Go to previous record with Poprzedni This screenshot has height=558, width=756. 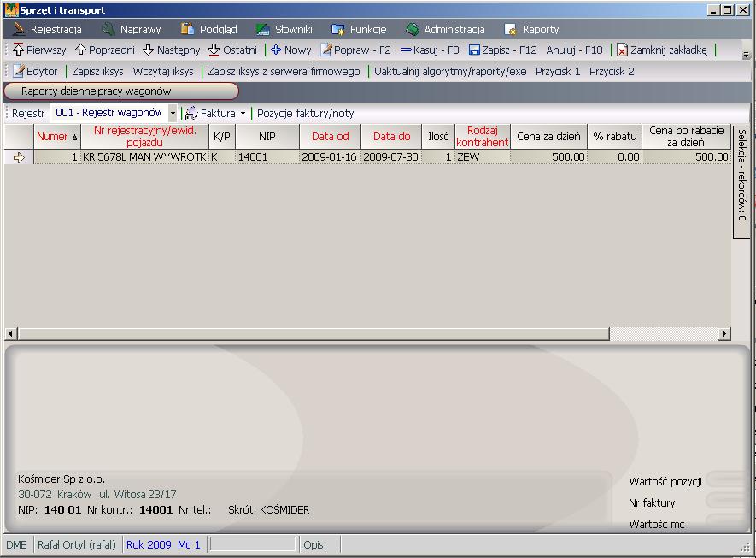[x=104, y=50]
